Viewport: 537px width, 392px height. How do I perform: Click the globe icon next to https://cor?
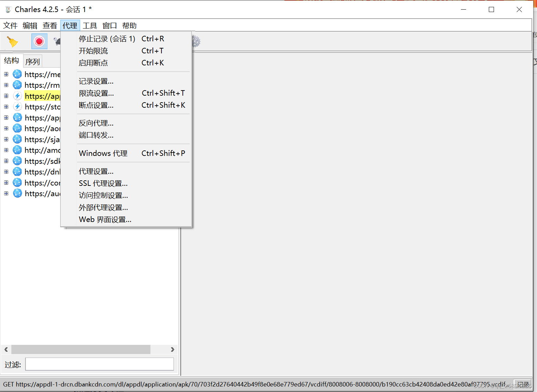click(17, 182)
